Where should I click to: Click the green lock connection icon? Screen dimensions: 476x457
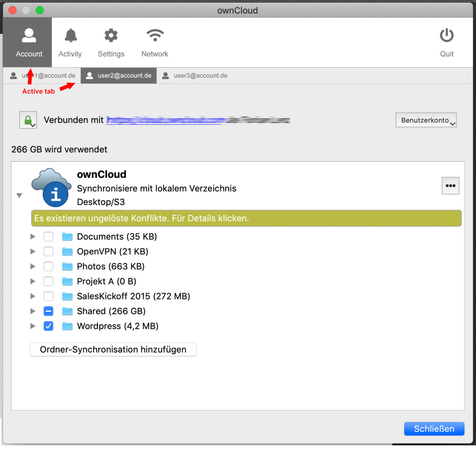click(x=28, y=120)
